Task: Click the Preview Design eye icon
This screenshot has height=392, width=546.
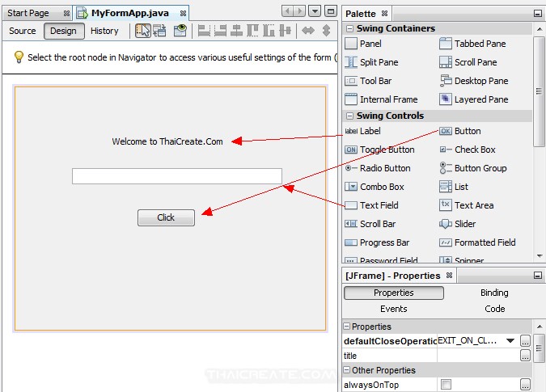Action: 180,31
